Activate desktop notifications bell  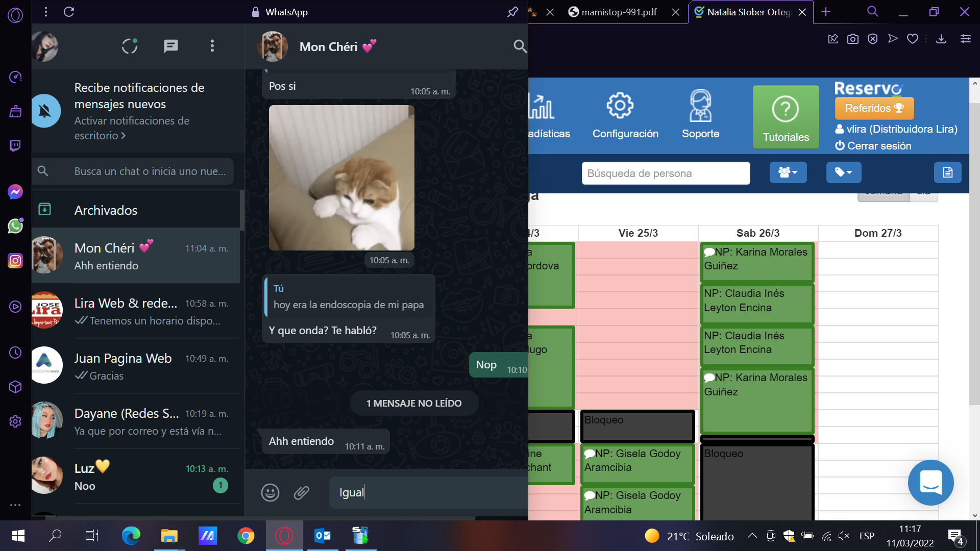[45, 111]
